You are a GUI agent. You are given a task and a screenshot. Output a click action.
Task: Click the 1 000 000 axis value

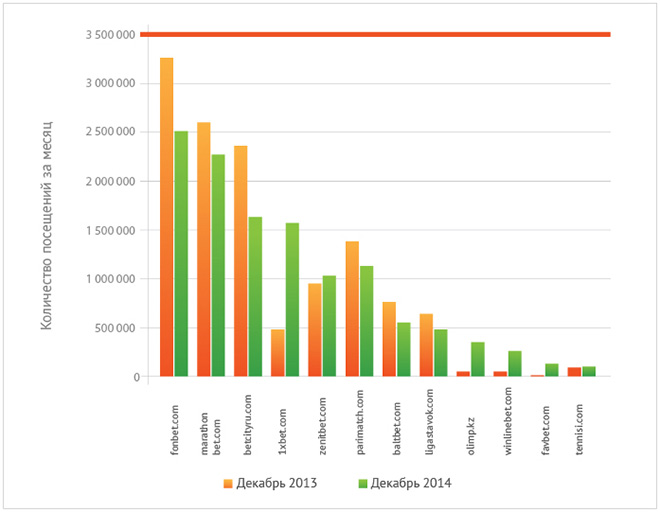111,279
